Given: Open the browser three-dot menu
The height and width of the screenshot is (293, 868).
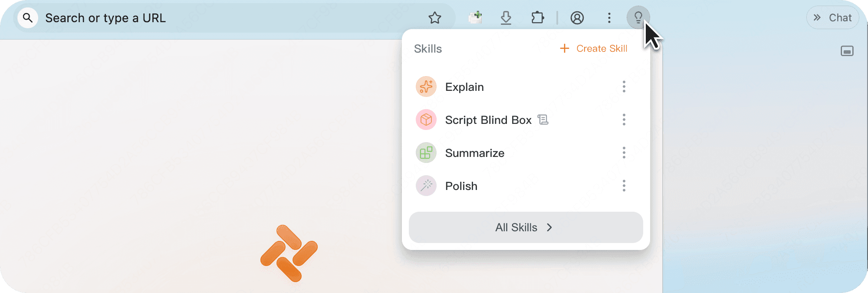Looking at the screenshot, I should 609,18.
